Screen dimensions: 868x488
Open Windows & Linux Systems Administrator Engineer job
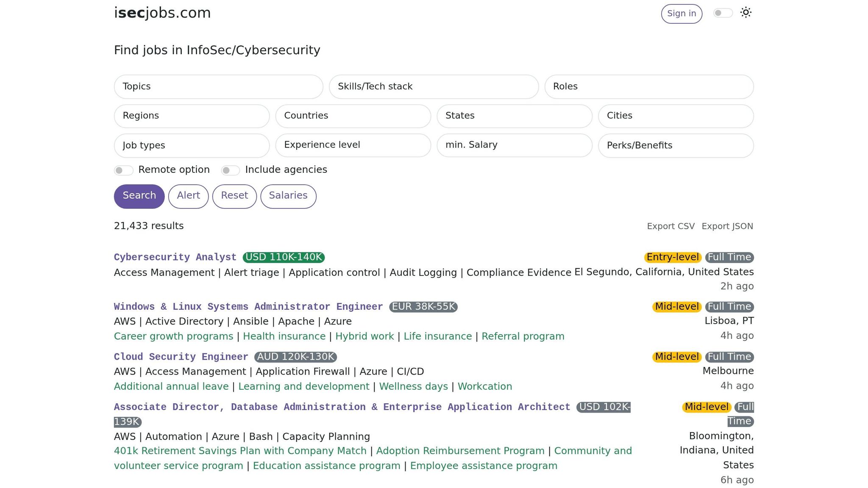click(x=248, y=307)
